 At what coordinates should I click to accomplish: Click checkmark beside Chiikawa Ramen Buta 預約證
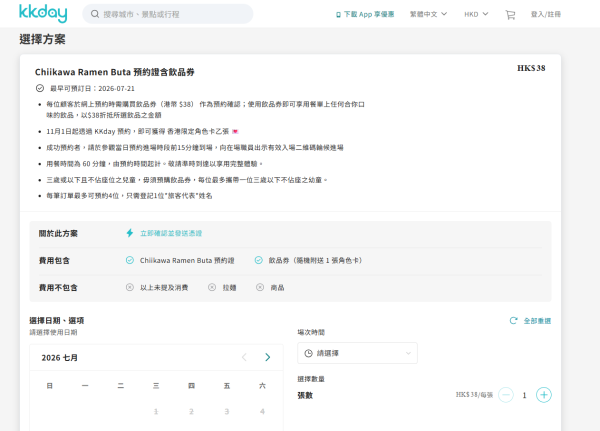(130, 260)
